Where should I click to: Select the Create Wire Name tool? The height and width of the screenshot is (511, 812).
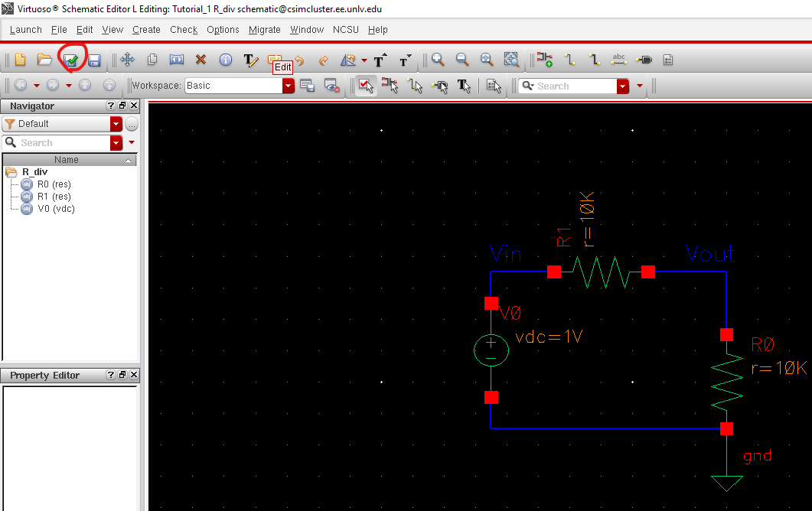click(619, 60)
